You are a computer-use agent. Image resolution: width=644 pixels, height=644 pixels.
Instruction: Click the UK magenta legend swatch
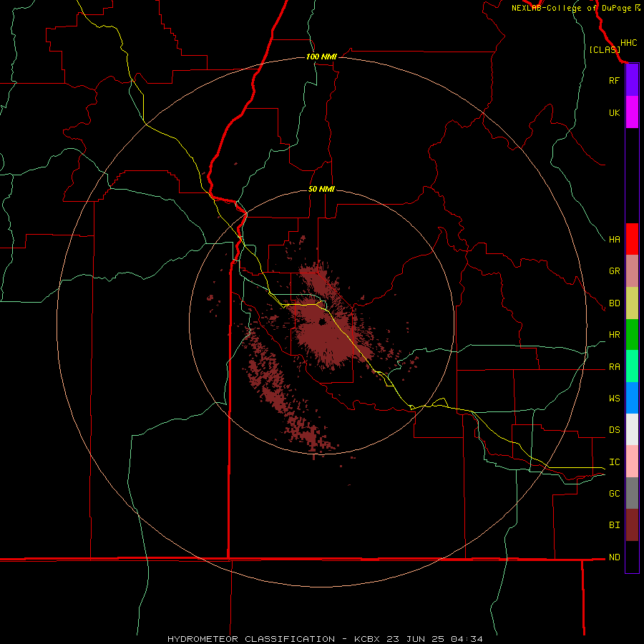(x=632, y=112)
